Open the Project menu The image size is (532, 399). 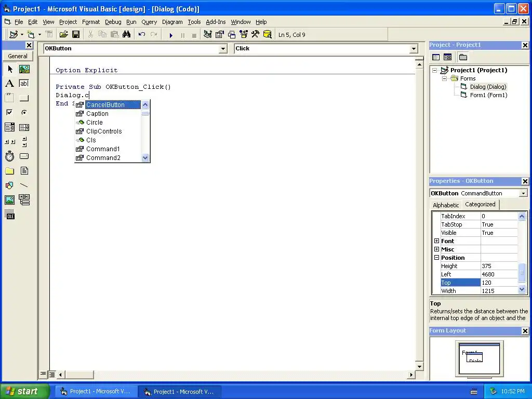click(68, 22)
